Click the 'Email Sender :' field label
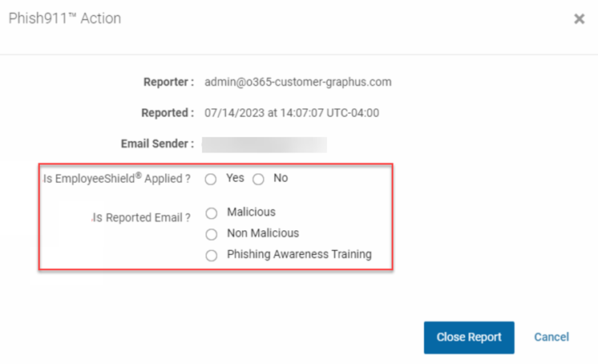Image resolution: width=598 pixels, height=364 pixels. click(157, 144)
